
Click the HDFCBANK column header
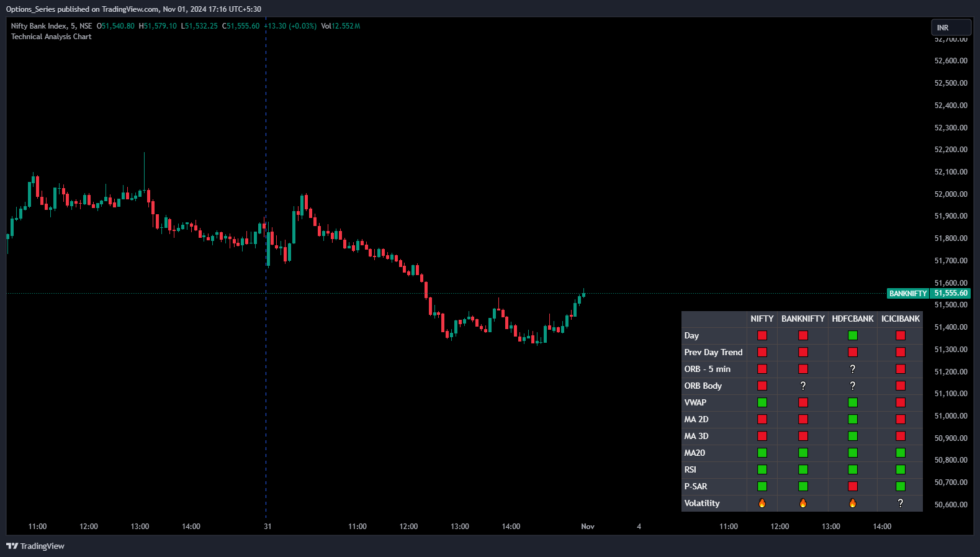[x=853, y=319]
